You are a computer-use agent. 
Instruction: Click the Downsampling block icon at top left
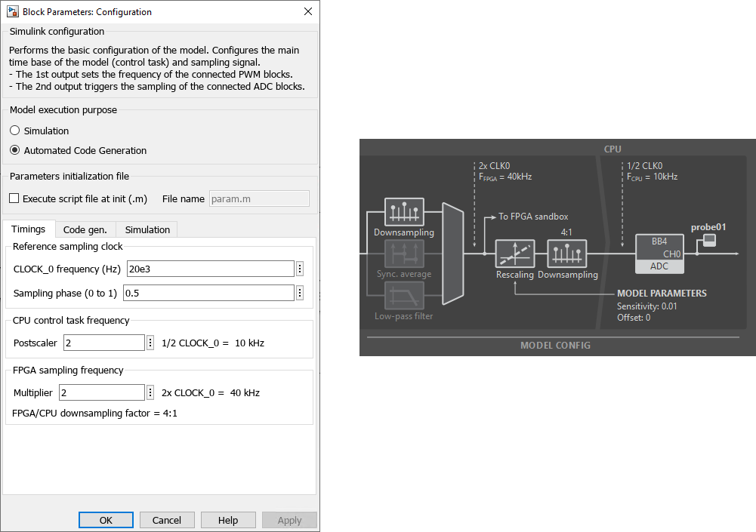click(x=404, y=212)
